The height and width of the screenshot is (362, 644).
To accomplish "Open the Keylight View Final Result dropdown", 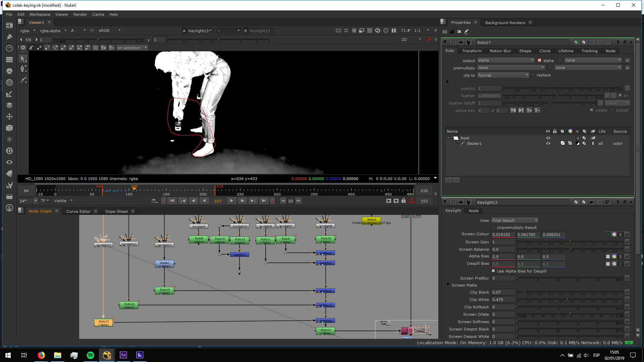I will point(515,220).
